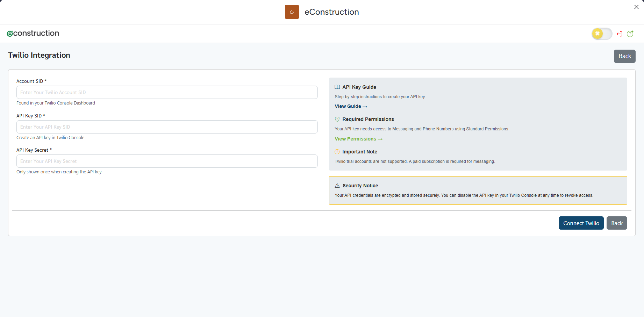The height and width of the screenshot is (317, 644).
Task: Click the Back button beside page title
Action: point(624,56)
